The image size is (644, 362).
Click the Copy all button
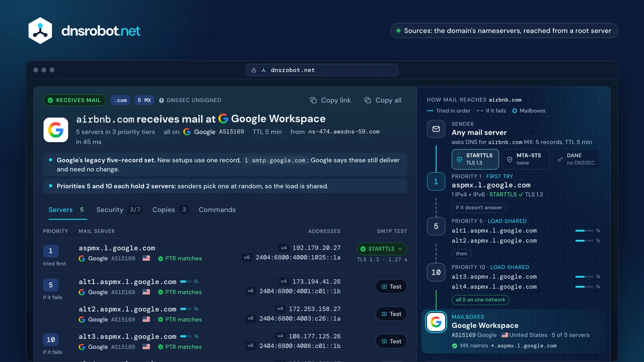tap(383, 100)
